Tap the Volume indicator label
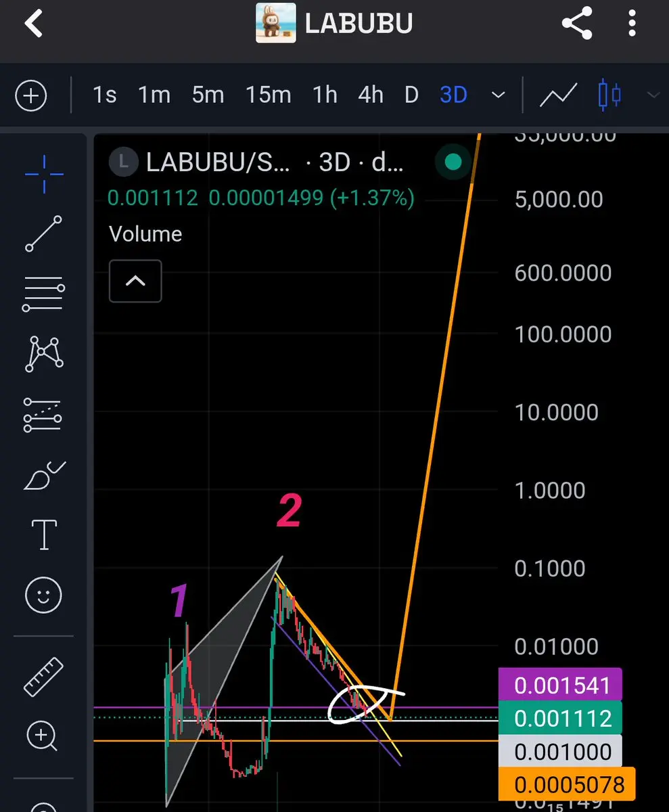 point(145,234)
